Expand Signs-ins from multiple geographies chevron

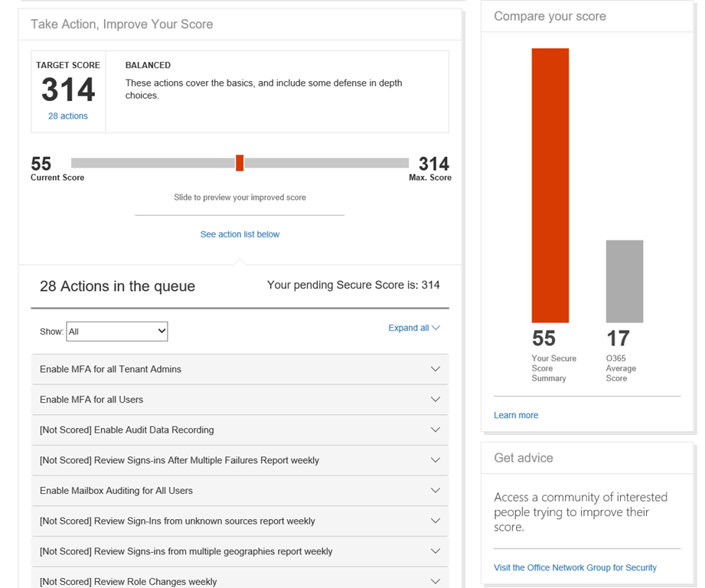click(x=435, y=551)
